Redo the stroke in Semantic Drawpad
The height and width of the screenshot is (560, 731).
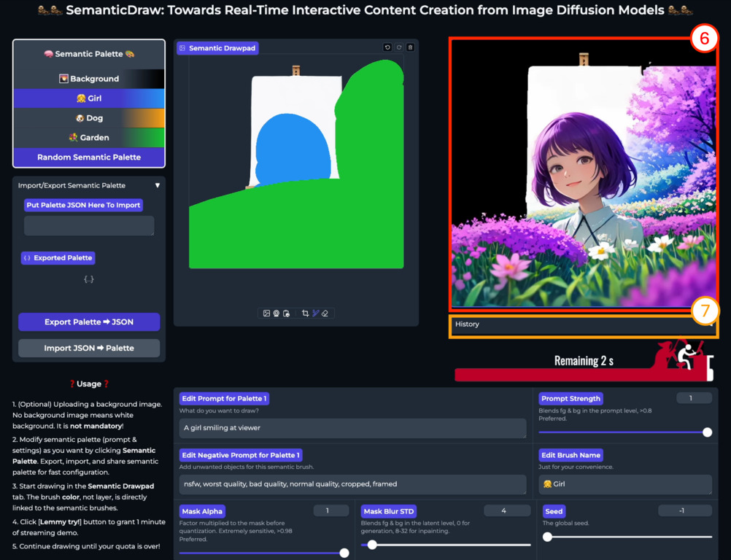(399, 47)
